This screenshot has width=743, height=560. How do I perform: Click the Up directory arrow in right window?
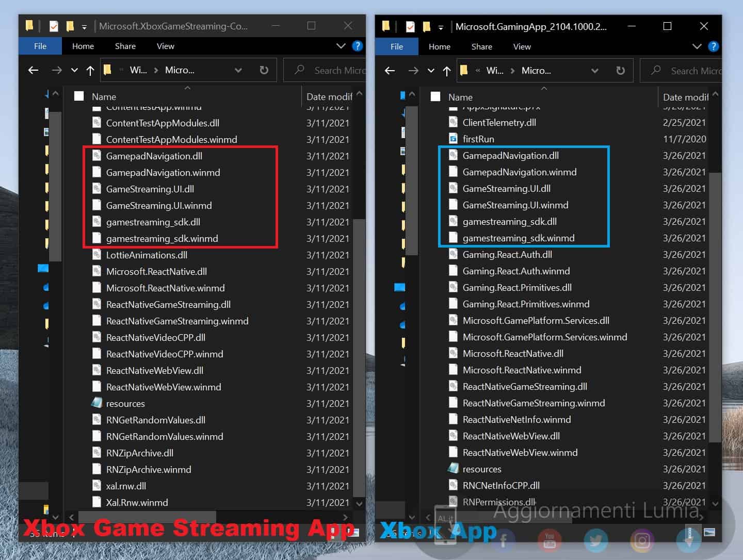coord(447,71)
